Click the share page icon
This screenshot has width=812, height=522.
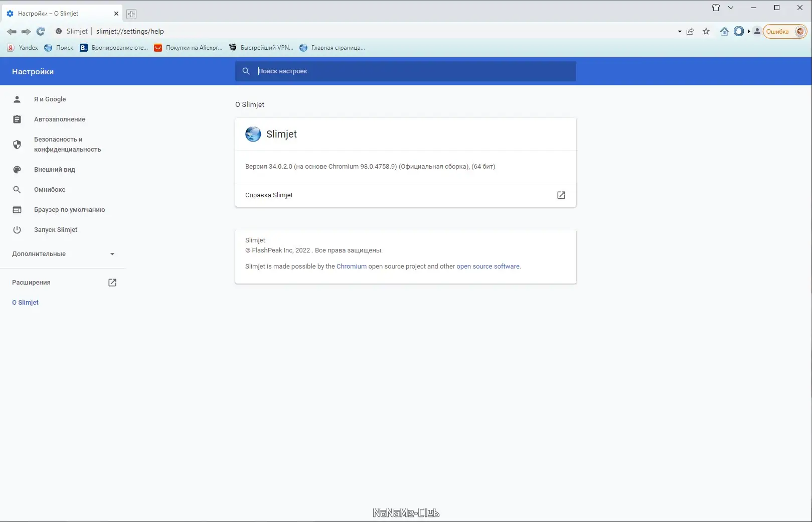click(690, 32)
